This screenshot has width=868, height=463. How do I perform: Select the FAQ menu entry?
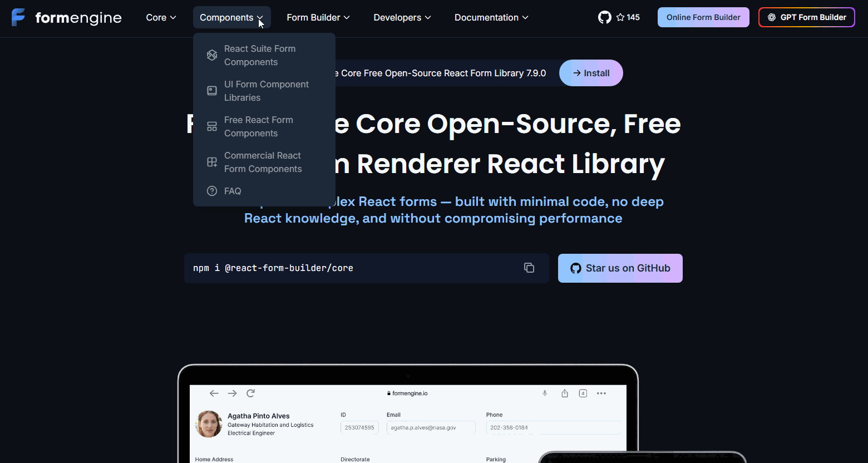tap(233, 191)
